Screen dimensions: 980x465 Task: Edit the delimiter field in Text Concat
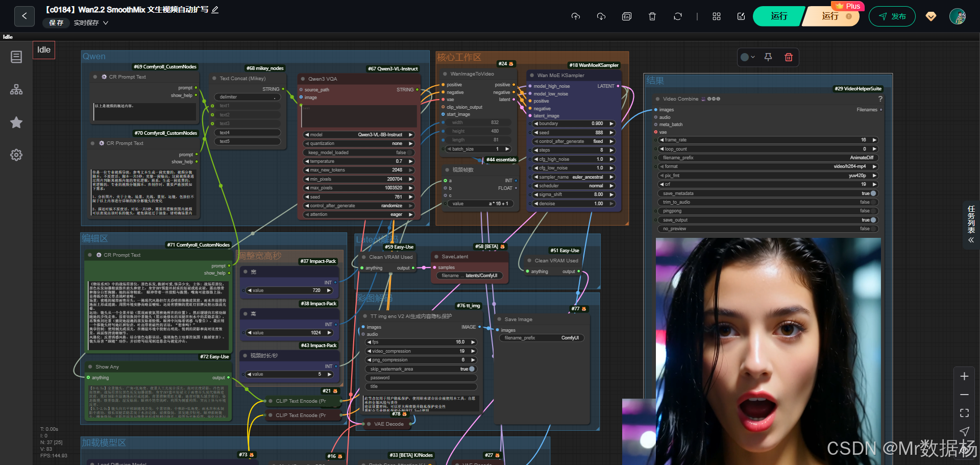248,97
